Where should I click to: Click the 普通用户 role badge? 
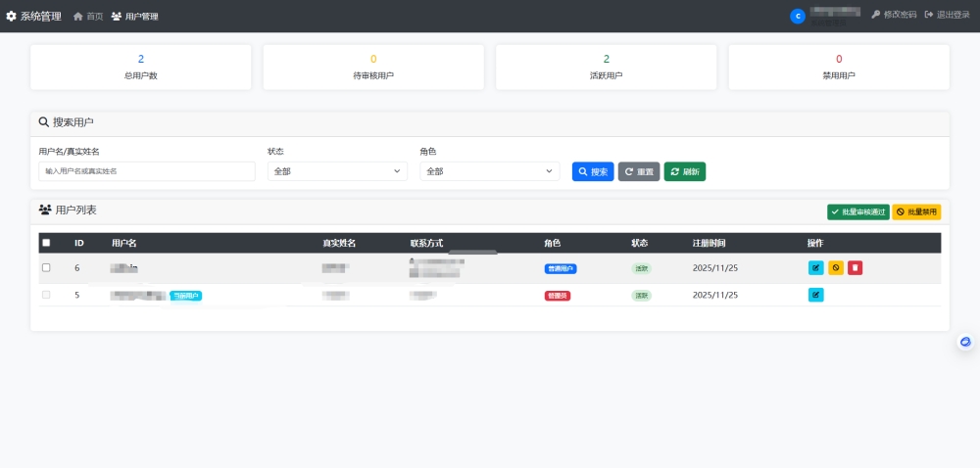point(561,268)
